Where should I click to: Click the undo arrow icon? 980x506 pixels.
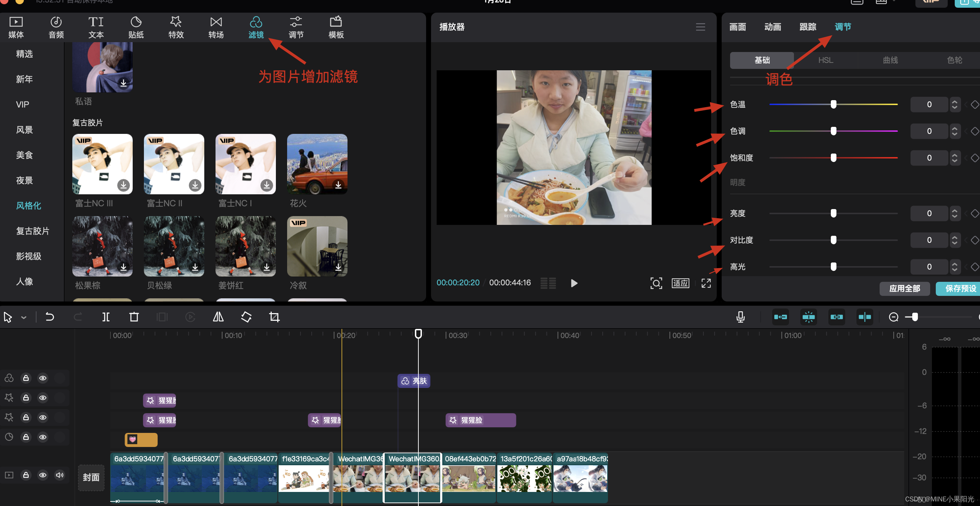[49, 317]
